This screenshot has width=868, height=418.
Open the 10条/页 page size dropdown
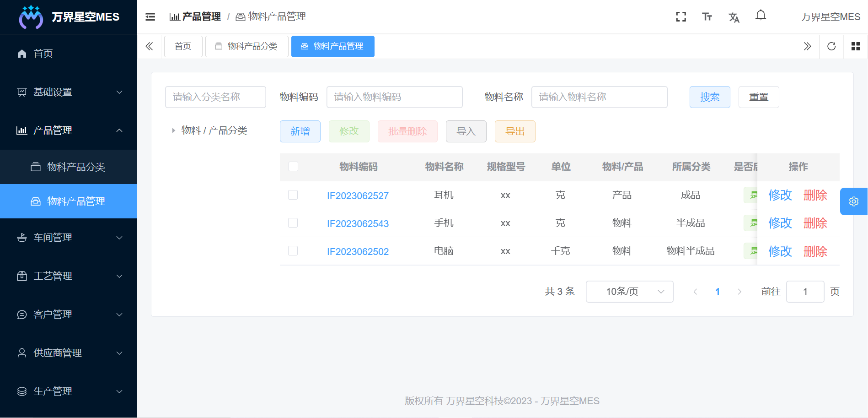629,292
